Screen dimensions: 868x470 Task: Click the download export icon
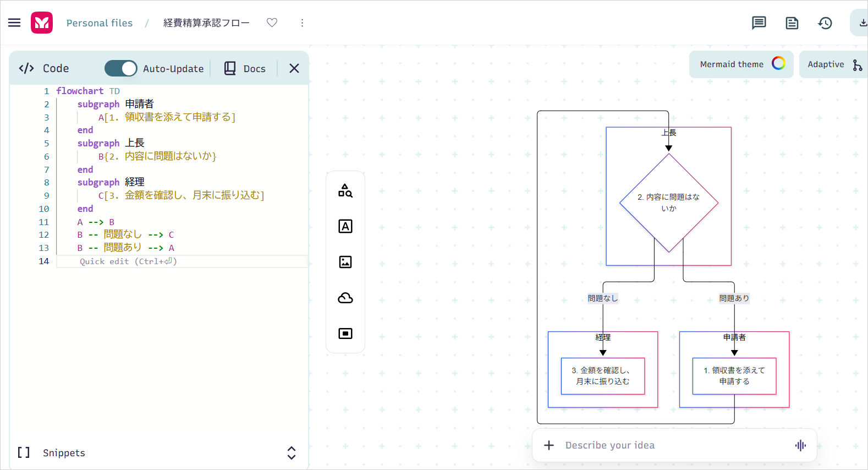tap(862, 23)
